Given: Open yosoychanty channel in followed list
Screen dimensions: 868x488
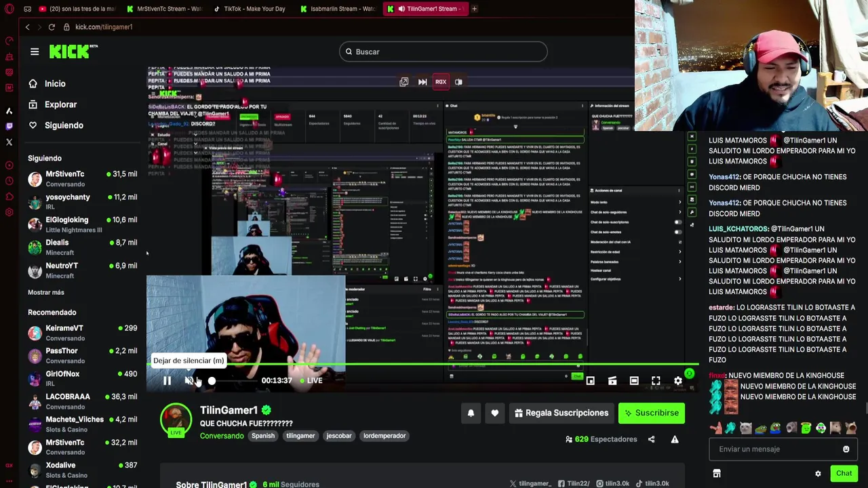Looking at the screenshot, I should click(83, 201).
